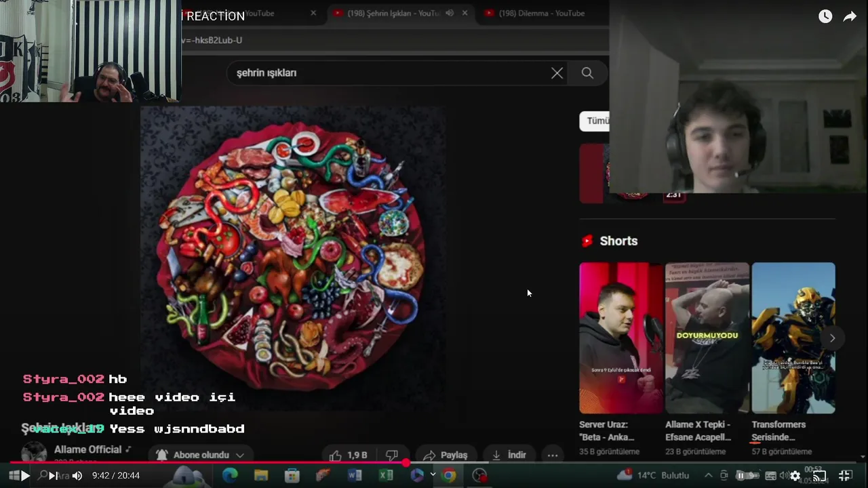Open the Allame Official channel name
The width and height of the screenshot is (868, 488).
click(x=87, y=449)
